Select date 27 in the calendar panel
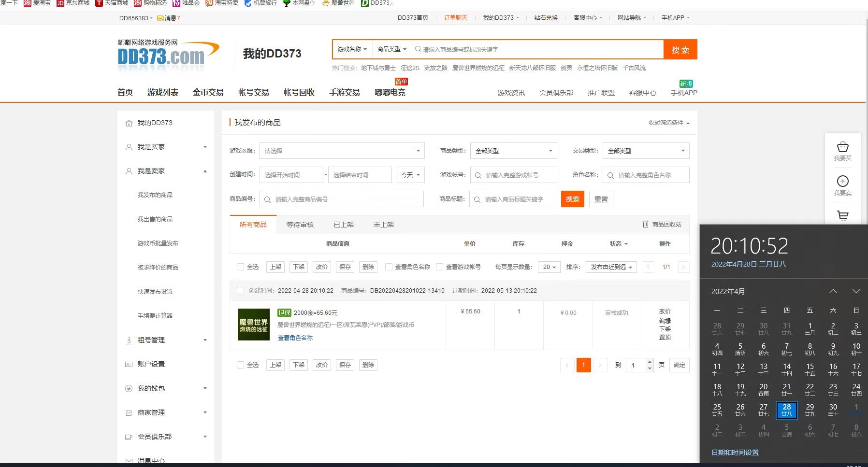Screen dimensions: 868x467 click(x=763, y=410)
